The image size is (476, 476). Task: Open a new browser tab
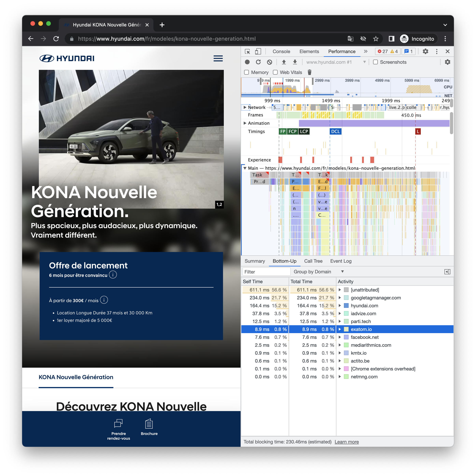162,25
